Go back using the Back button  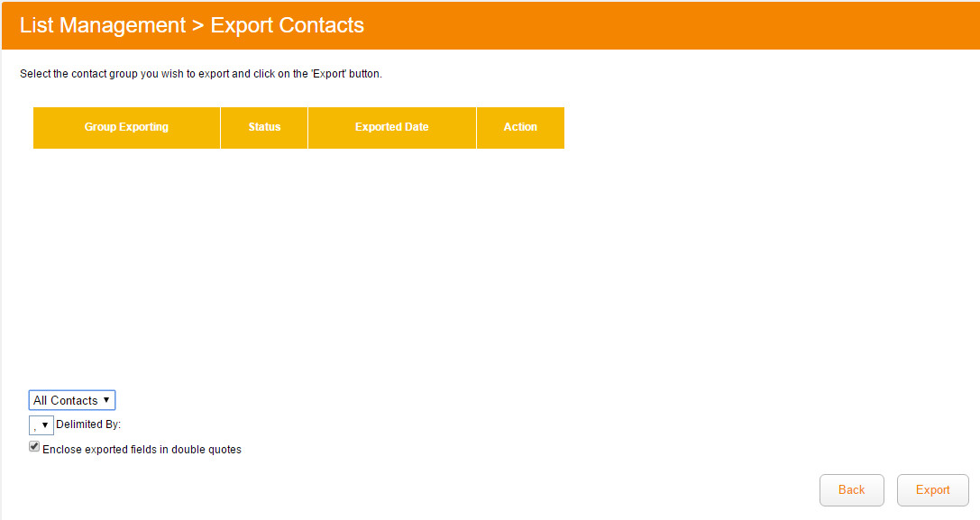pos(851,490)
